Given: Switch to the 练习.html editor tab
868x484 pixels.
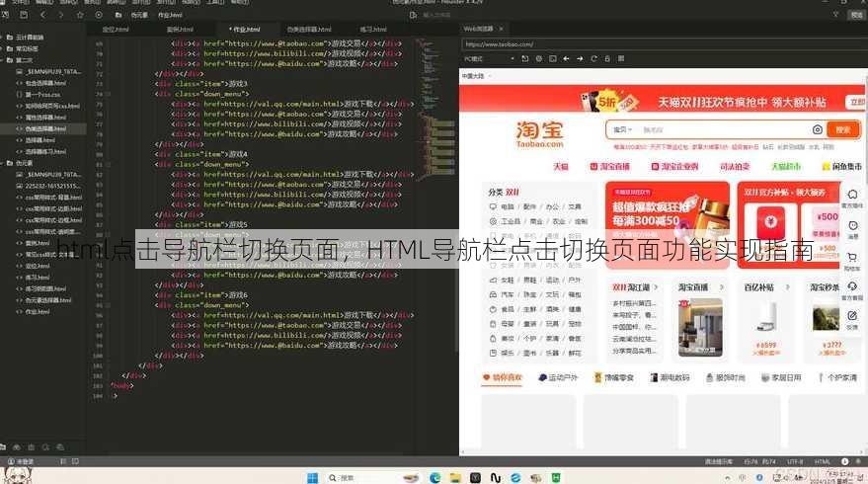Looking at the screenshot, I should click(x=373, y=30).
